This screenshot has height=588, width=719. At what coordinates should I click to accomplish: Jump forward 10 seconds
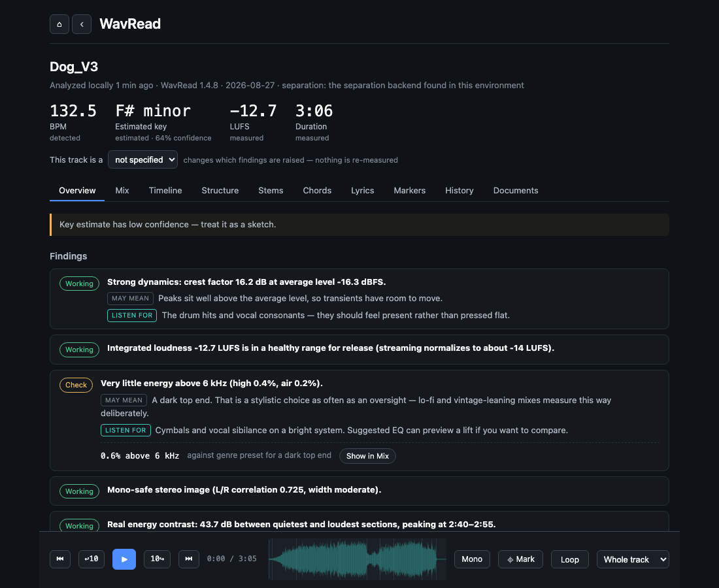(158, 559)
